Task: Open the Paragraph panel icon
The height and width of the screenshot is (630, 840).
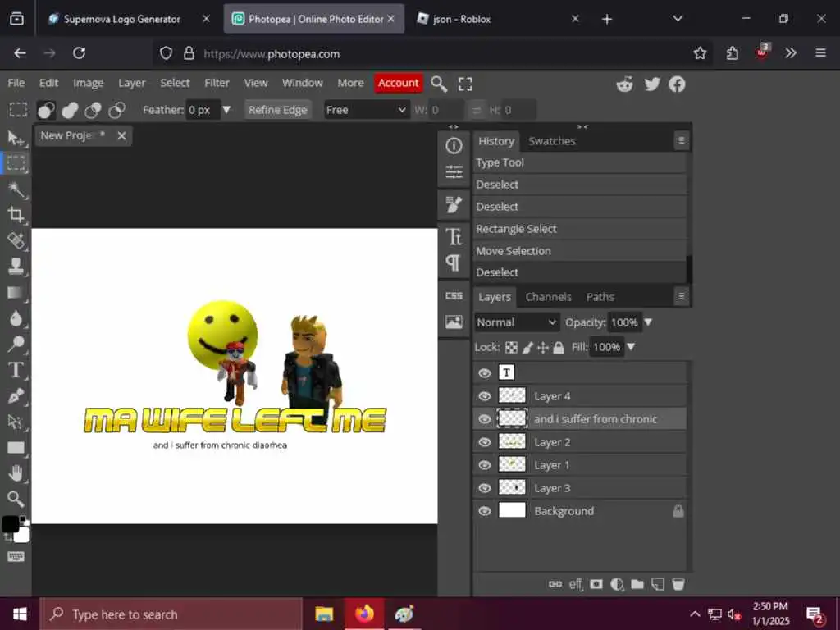Action: click(454, 262)
